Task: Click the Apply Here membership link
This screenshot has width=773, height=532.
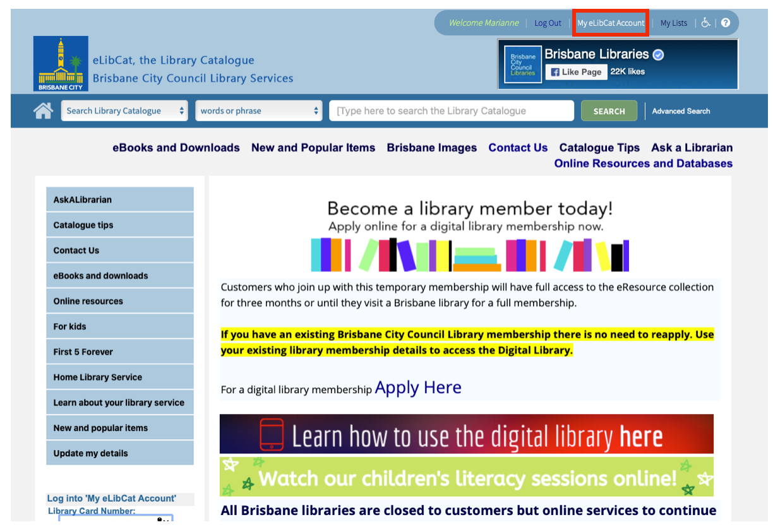Action: point(418,387)
